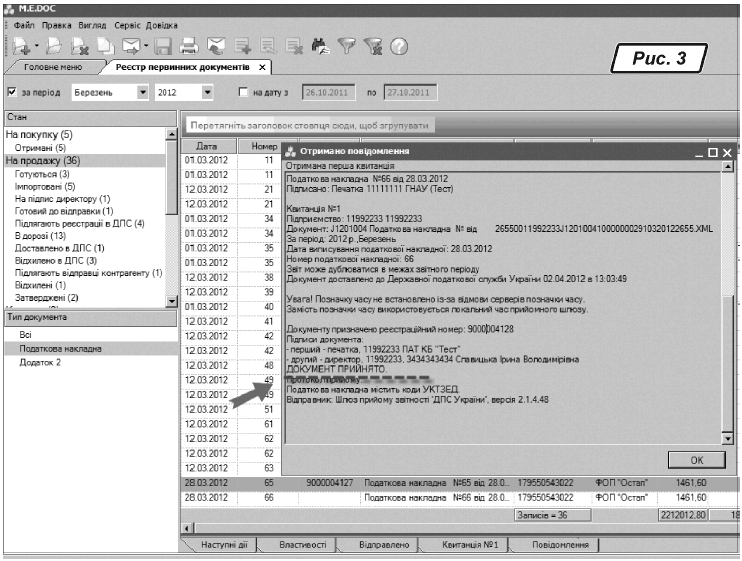Open the year dropdown showing 2012

[208, 93]
